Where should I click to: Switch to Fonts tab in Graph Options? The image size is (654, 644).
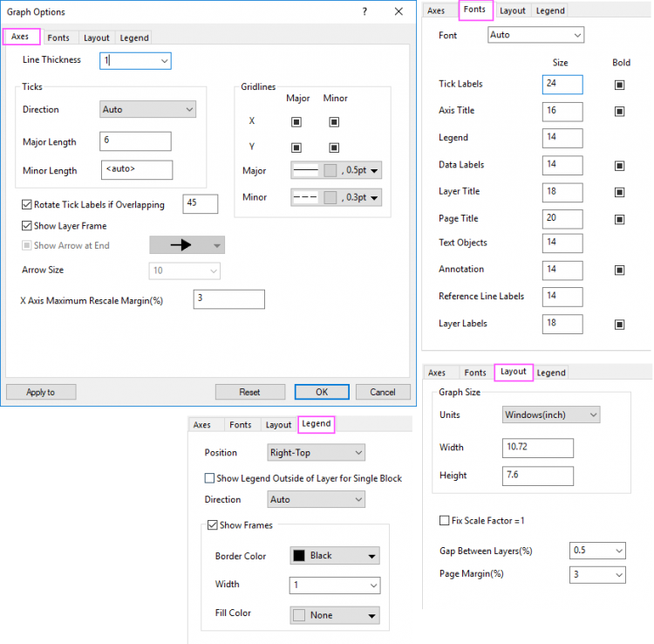[58, 38]
